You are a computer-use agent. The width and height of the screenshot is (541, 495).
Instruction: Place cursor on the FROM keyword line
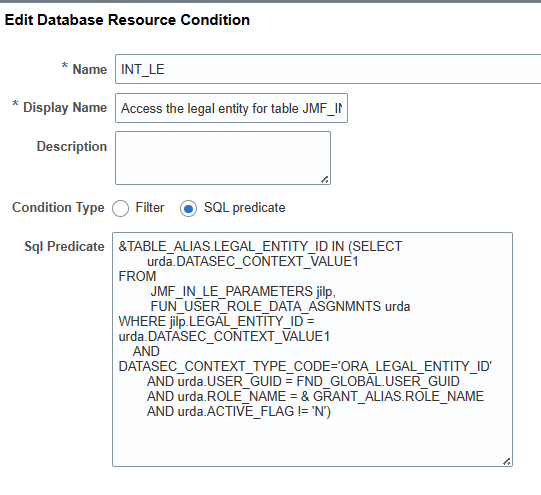(137, 276)
